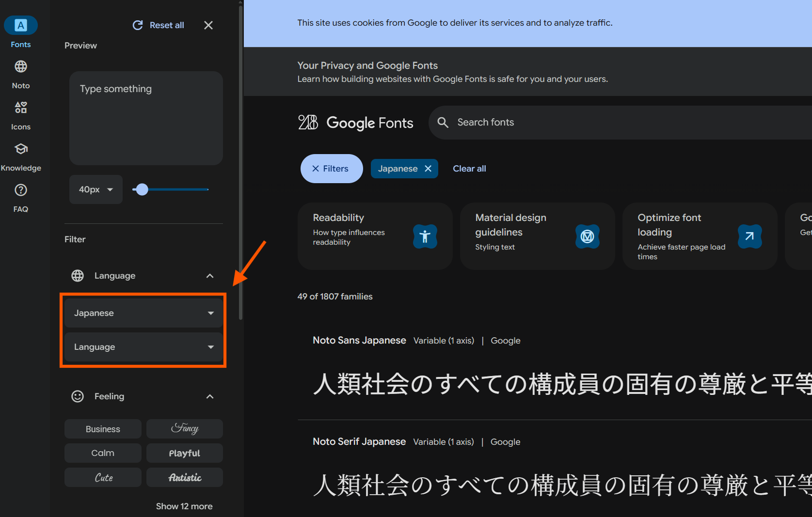Open the Readability knowledge card
The image size is (812, 517).
[375, 236]
